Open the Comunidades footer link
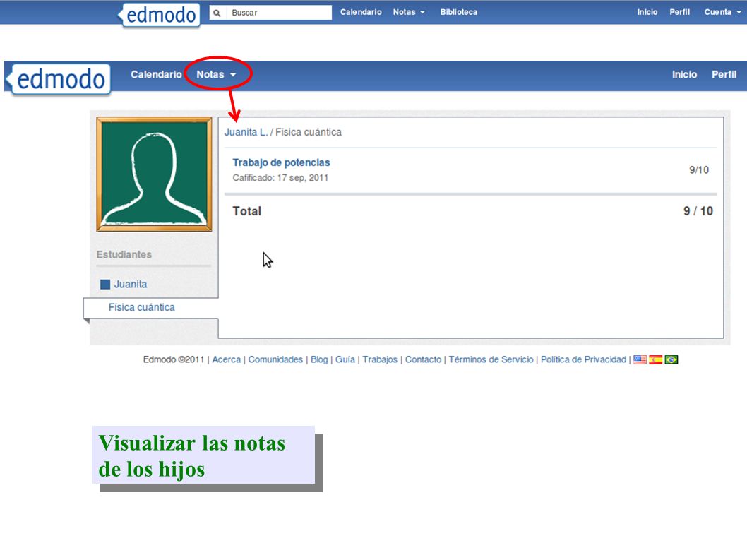Image resolution: width=747 pixels, height=560 pixels. (275, 359)
